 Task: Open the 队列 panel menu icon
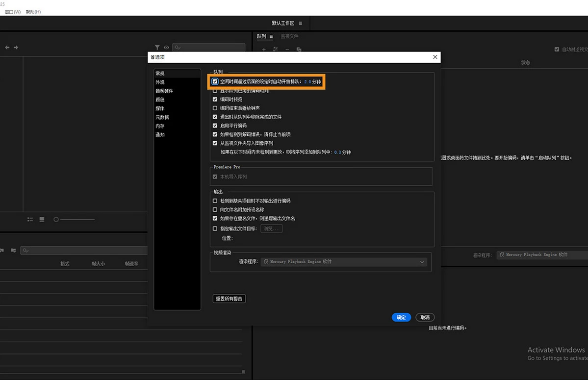tap(271, 36)
